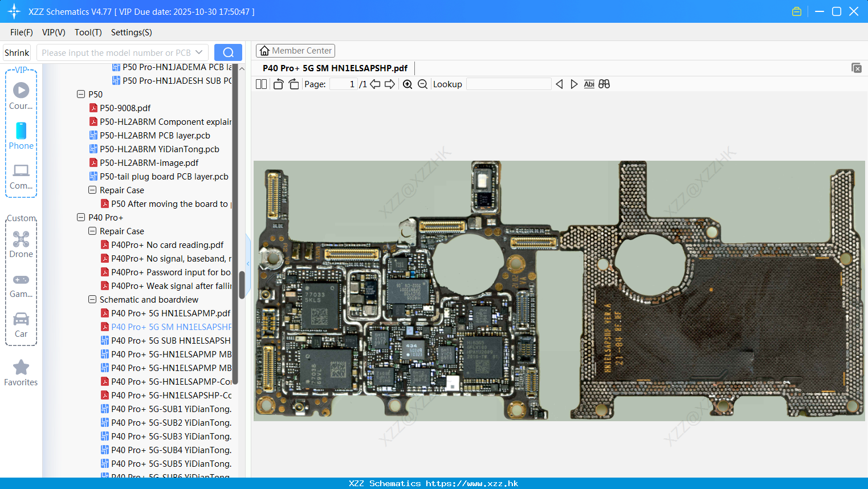Zoom in on the PDF
The width and height of the screenshot is (868, 489).
pos(407,84)
